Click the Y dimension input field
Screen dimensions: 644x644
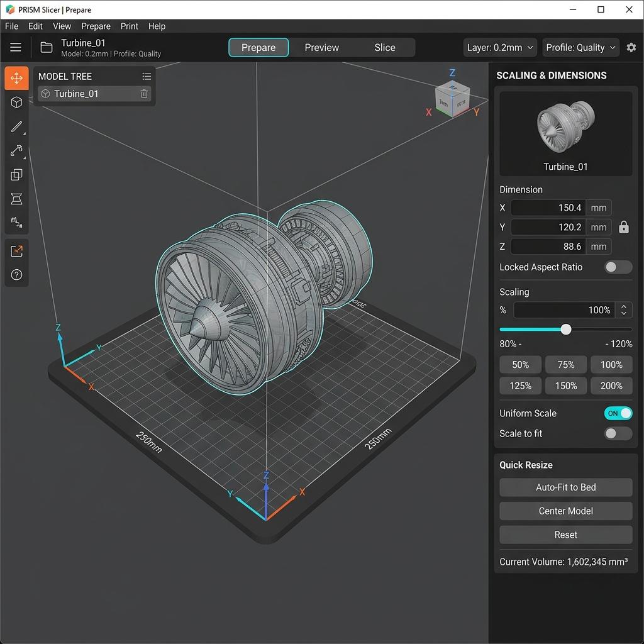click(x=548, y=227)
